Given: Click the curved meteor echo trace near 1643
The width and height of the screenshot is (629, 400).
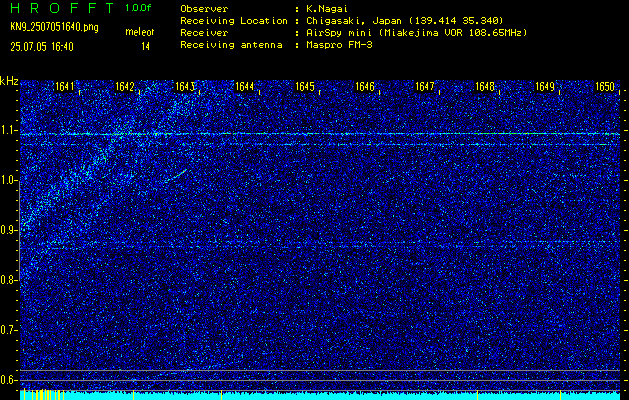Looking at the screenshot, I should 176,176.
